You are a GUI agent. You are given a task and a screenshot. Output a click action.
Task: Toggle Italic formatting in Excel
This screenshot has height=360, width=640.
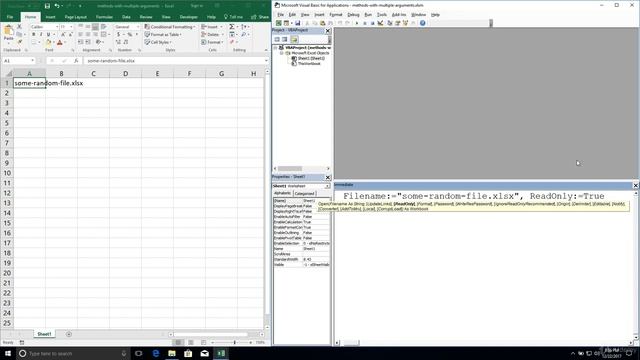coord(41,35)
